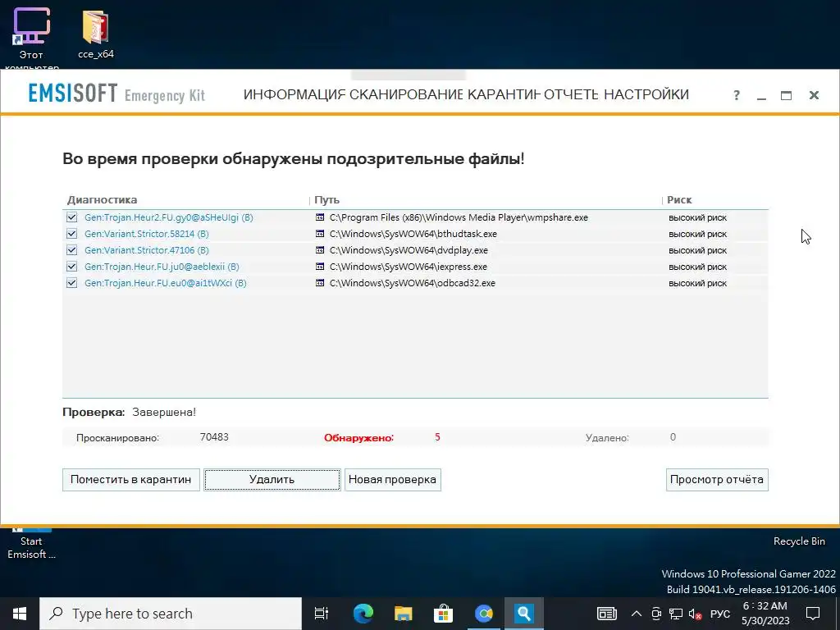Click the exe file icon for wmpshare.exe
This screenshot has width=840, height=630.
tap(320, 217)
